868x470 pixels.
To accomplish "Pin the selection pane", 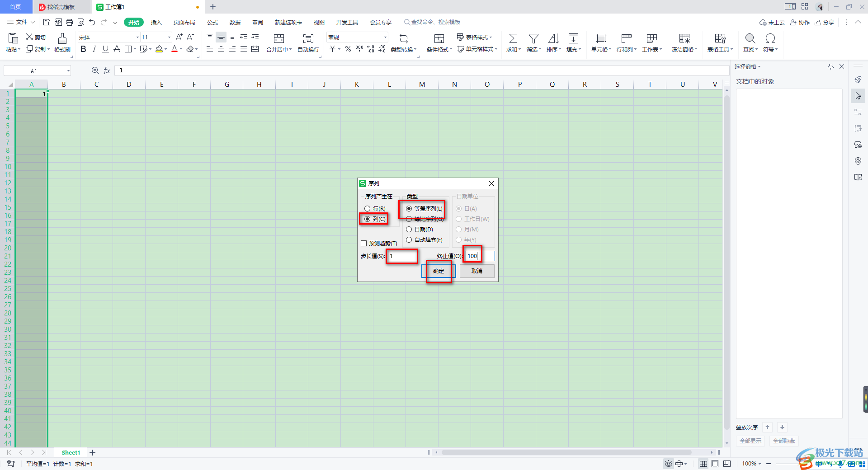I will point(830,66).
